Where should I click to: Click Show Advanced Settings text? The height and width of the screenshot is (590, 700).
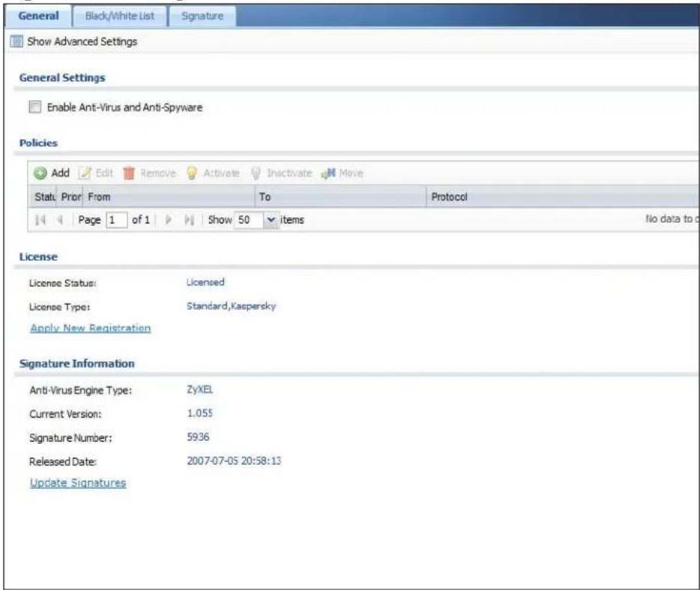[82, 41]
